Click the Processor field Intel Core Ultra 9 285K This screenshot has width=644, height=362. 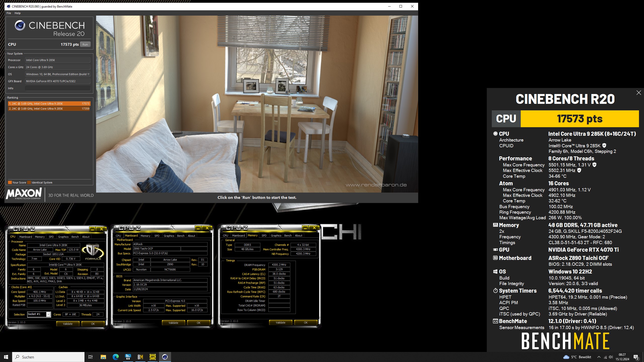58,60
